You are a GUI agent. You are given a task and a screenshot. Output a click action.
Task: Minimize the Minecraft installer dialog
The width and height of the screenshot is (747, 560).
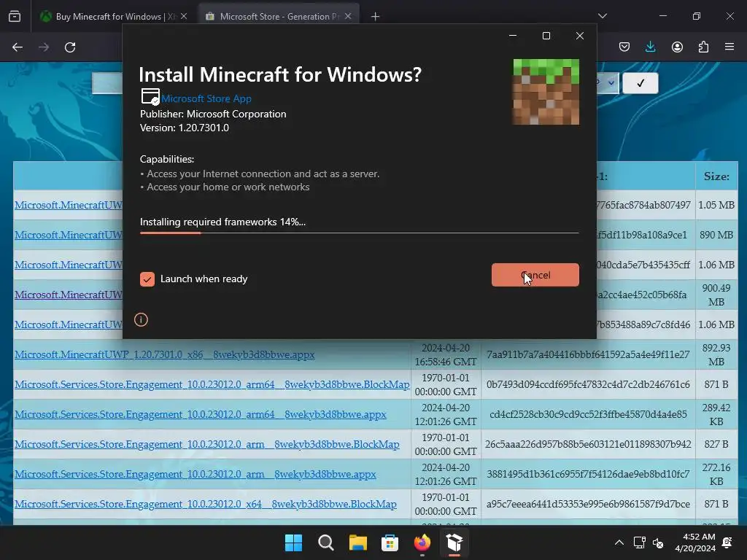click(513, 36)
